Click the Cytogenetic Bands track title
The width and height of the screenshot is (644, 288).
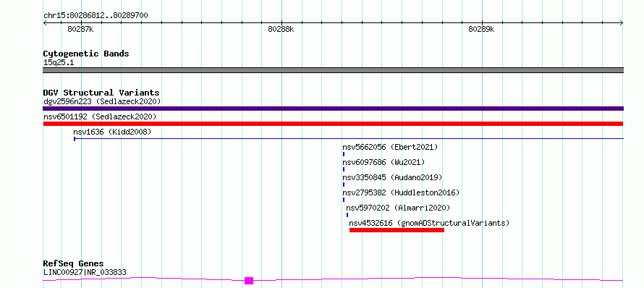(86, 54)
